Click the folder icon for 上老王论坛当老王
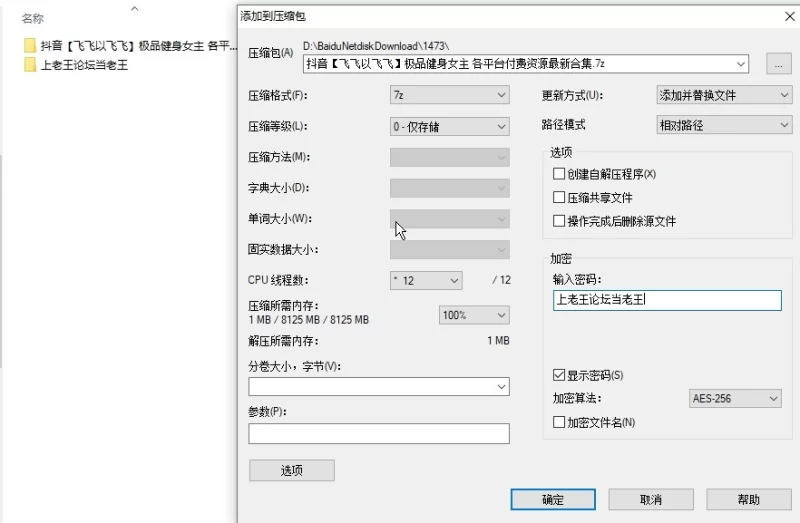Image resolution: width=800 pixels, height=523 pixels. click(30, 65)
